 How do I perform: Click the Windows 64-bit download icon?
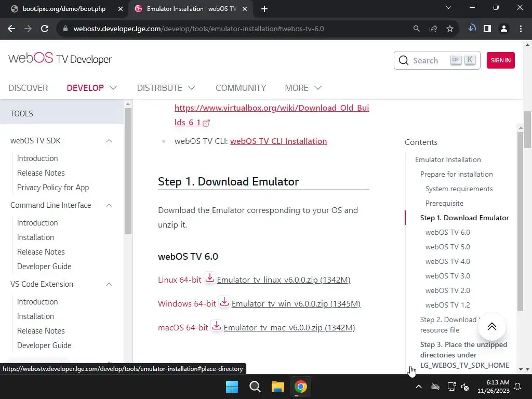tap(224, 302)
